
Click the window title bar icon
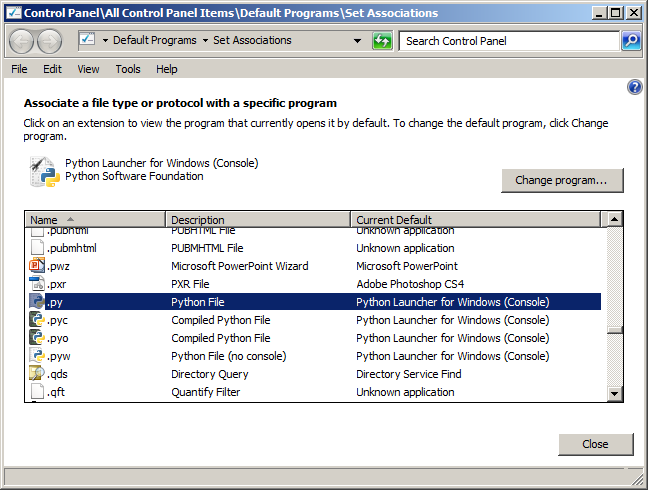[x=13, y=13]
